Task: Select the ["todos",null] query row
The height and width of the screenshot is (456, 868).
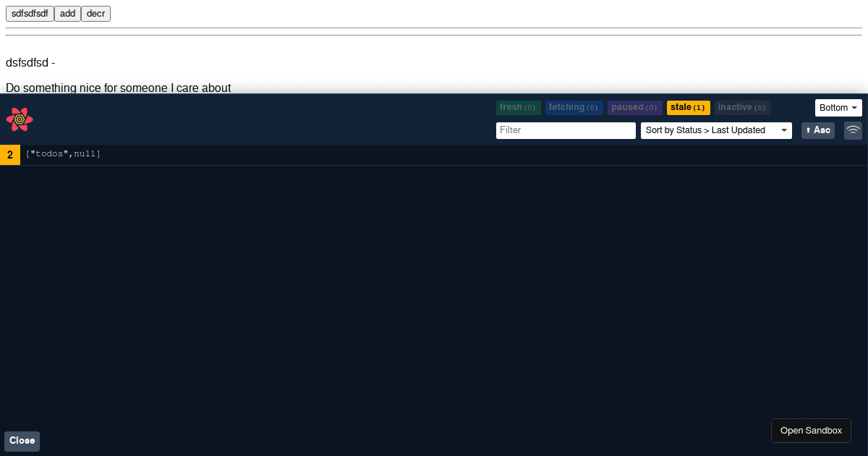Action: click(434, 154)
